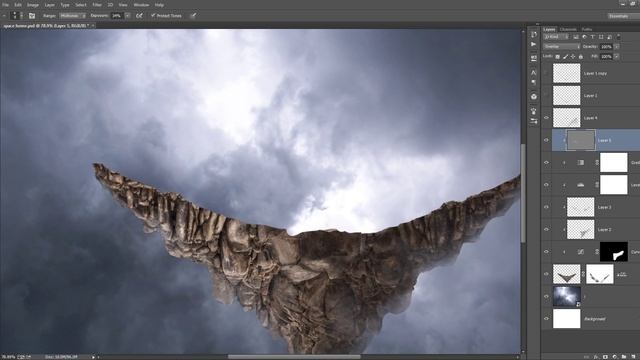
Task: Hide the Levels adjustment layer
Action: 547,185
